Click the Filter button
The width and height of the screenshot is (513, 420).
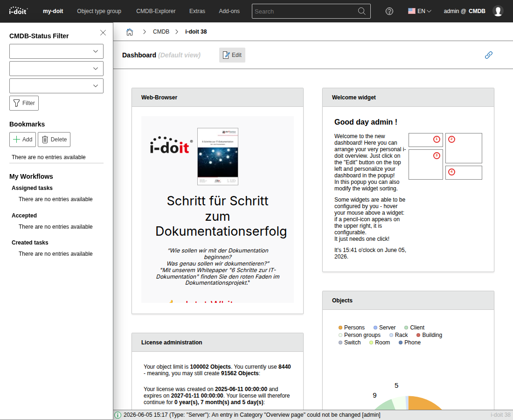tap(24, 103)
